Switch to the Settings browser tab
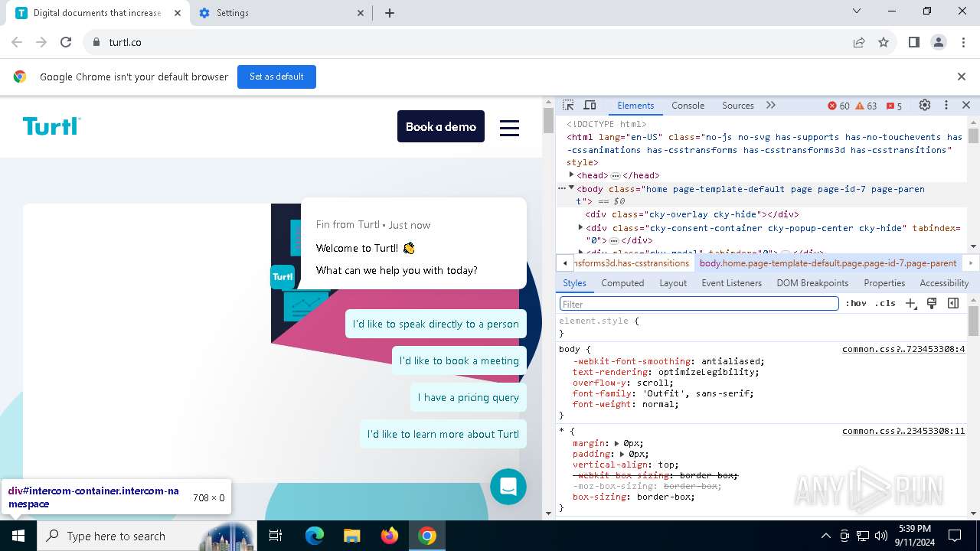This screenshot has width=980, height=551. (282, 13)
